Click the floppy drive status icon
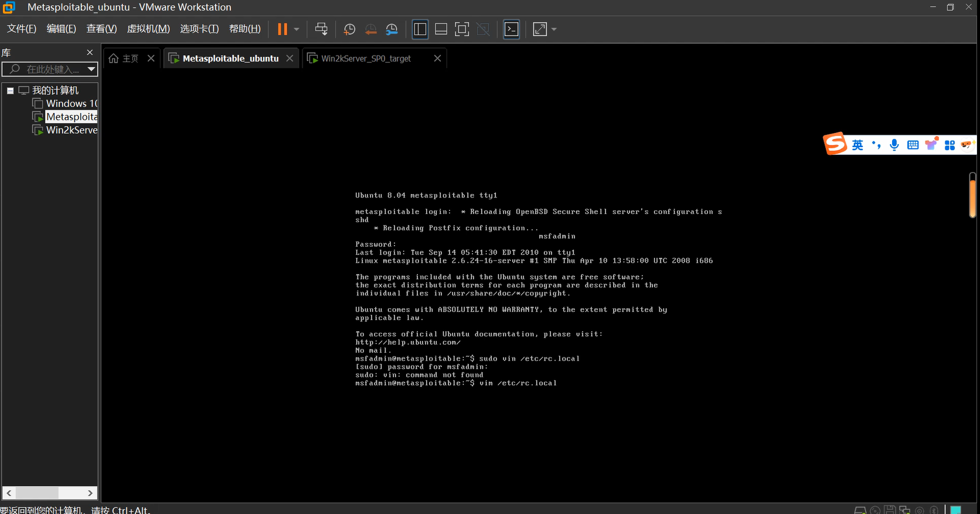 coord(890,510)
